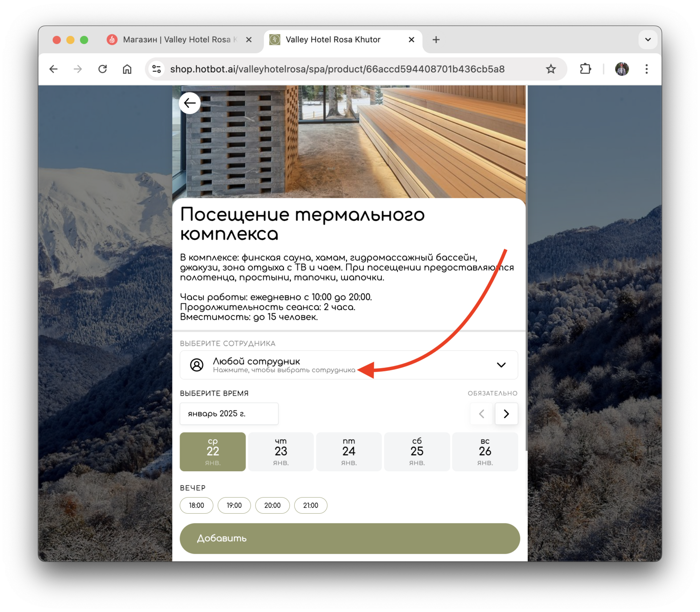
Task: Click the Добавить button
Action: (349, 538)
